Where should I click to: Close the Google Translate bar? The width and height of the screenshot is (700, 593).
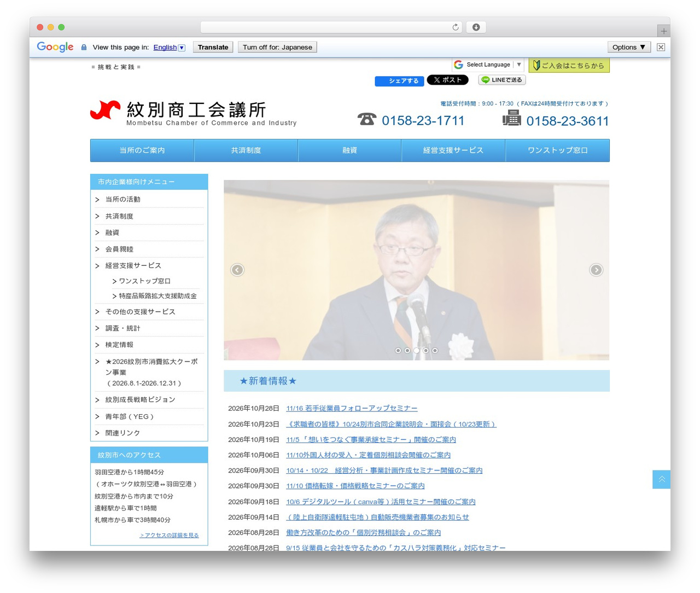tap(661, 47)
